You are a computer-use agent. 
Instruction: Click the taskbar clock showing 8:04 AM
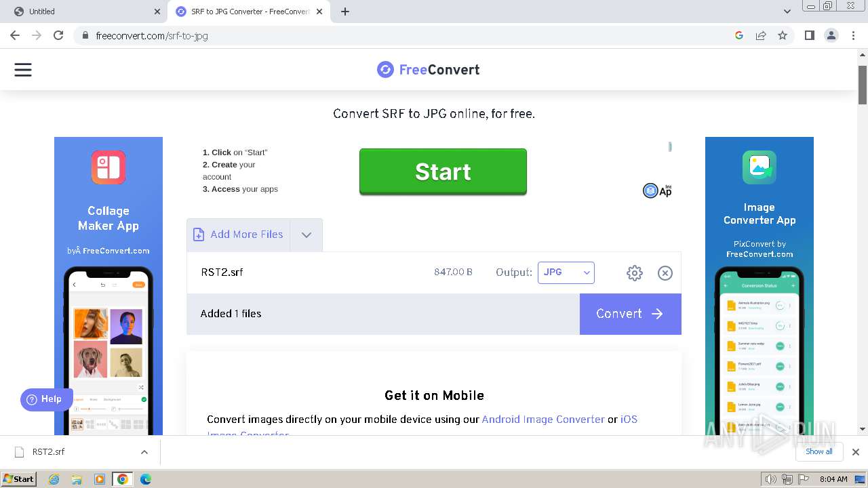point(833,479)
